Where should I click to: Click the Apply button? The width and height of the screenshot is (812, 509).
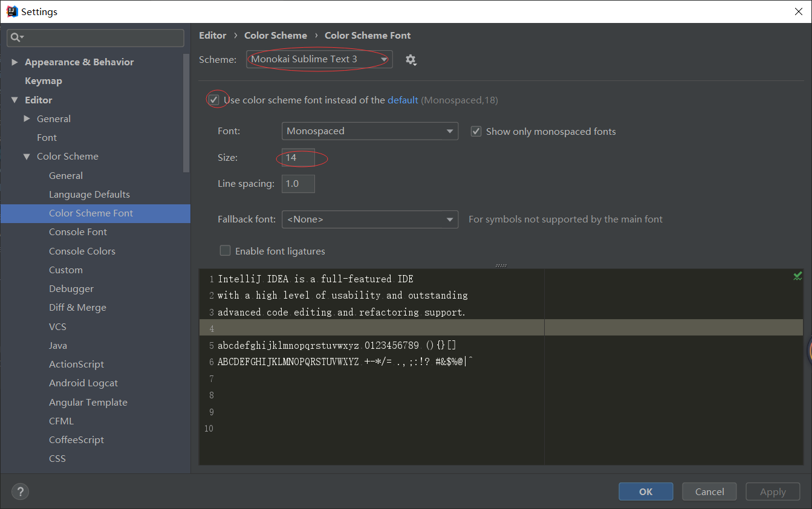tap(773, 491)
